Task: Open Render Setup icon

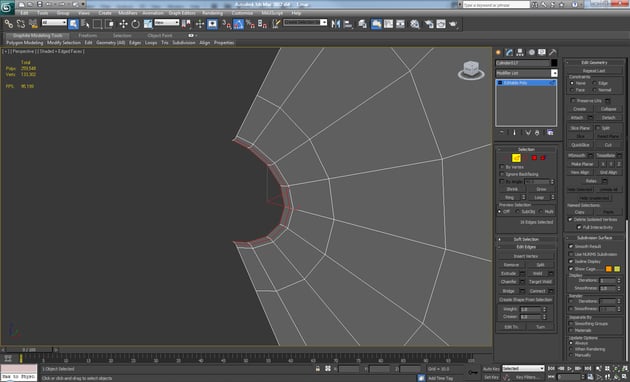Action: click(429, 24)
